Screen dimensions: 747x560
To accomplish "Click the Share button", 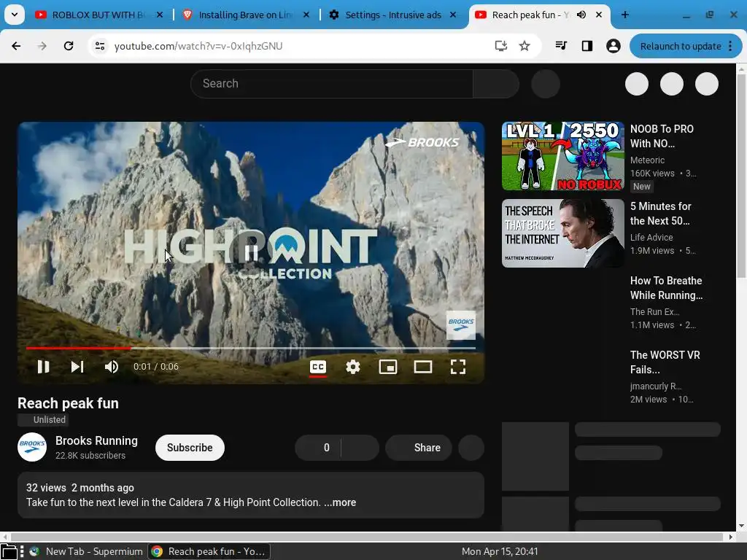I will [x=418, y=448].
